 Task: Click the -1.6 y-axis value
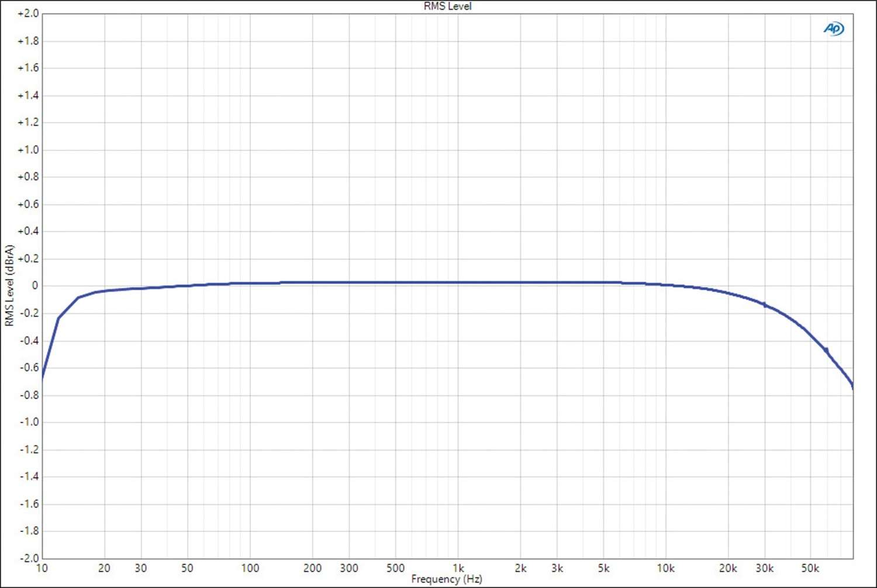tap(29, 503)
